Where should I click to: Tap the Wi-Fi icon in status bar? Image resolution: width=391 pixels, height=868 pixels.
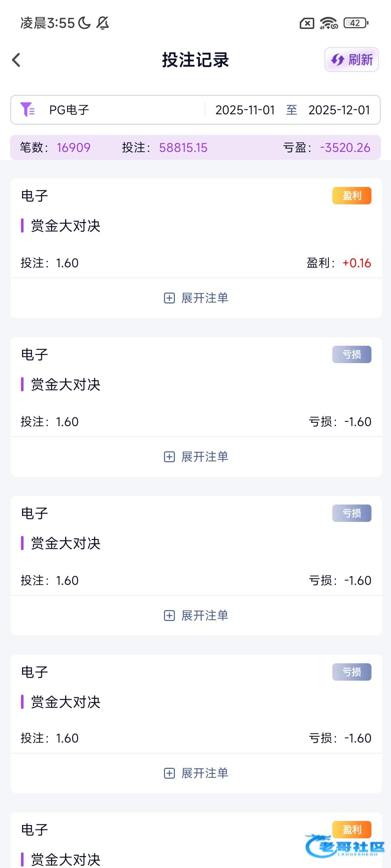(x=328, y=23)
